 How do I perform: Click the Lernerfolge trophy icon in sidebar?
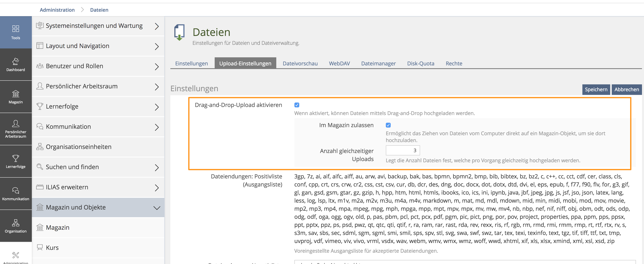(x=16, y=161)
